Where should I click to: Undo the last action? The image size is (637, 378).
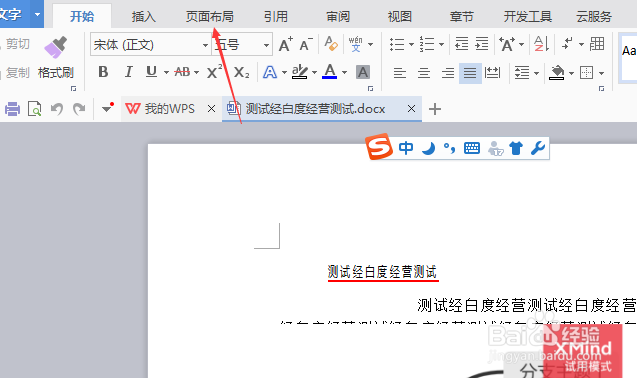click(x=57, y=109)
